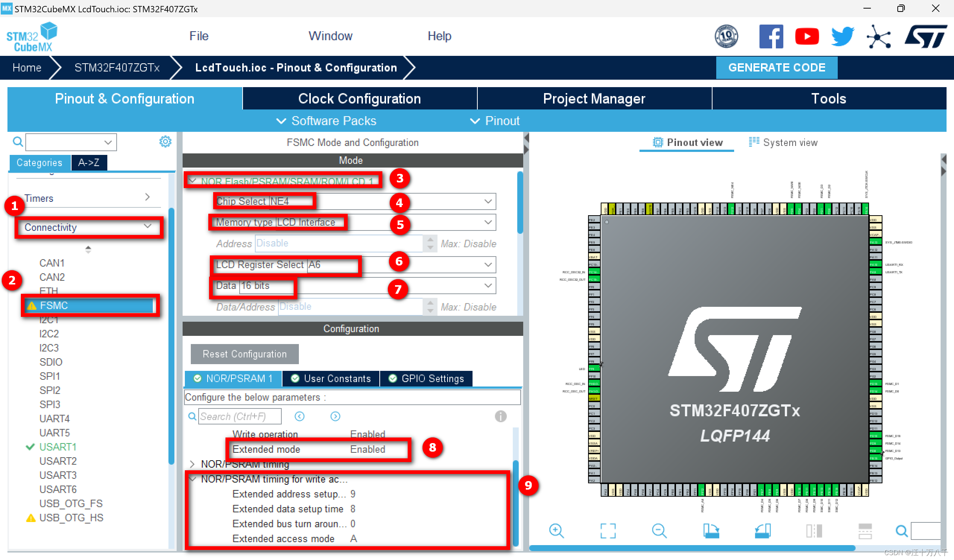Click the USB_OTG_HS warning icon
The image size is (954, 560).
click(31, 518)
